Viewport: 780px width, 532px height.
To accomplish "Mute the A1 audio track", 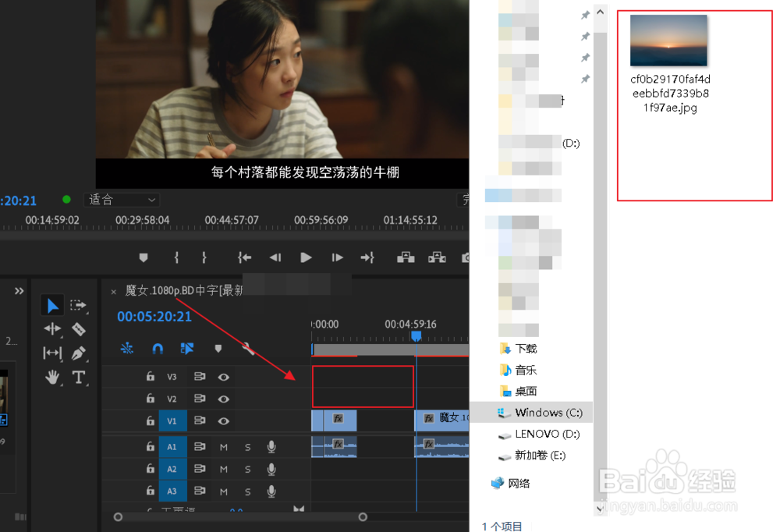I will pos(224,447).
